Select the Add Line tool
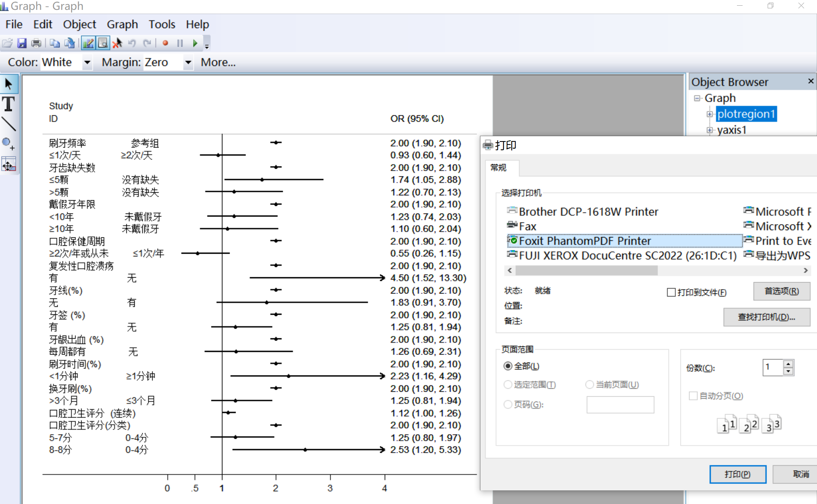This screenshot has width=817, height=504. [x=9, y=124]
